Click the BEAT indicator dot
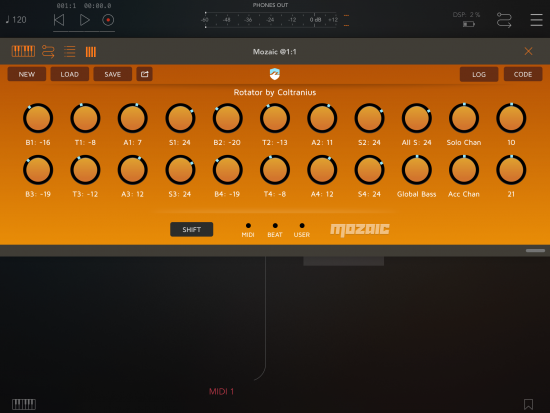This screenshot has width=550, height=413. [x=275, y=226]
